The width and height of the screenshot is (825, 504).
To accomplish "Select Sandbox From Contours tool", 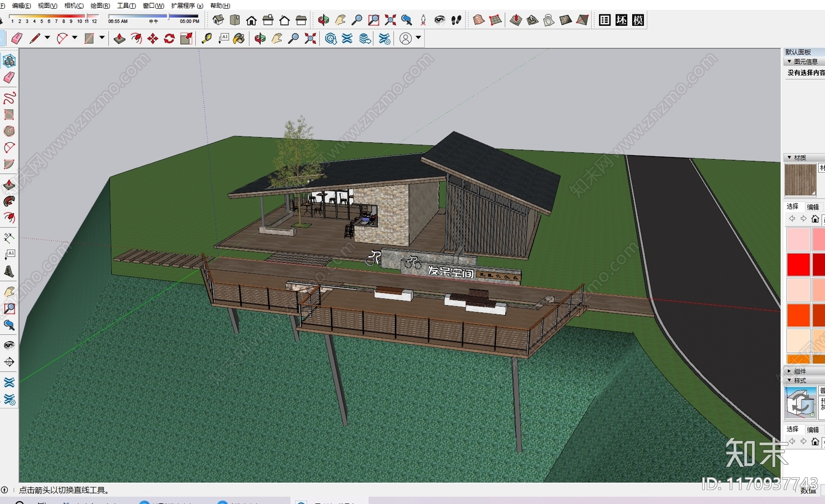I will point(479,20).
